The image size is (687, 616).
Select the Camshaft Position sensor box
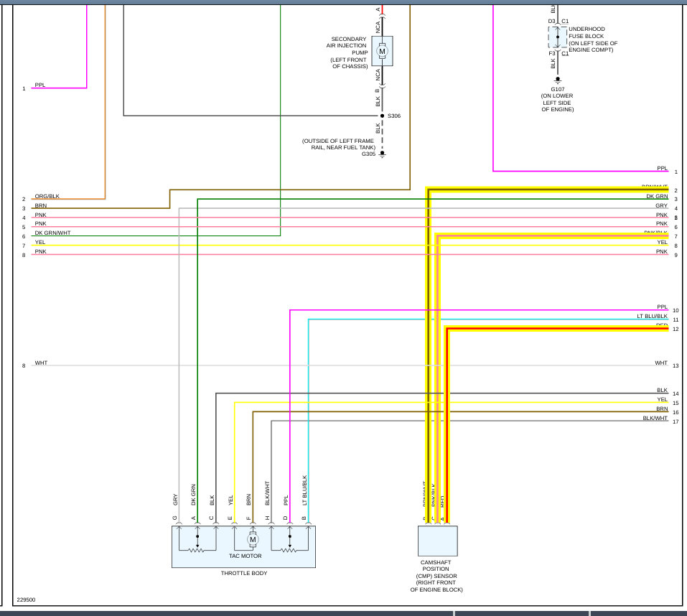tap(438, 541)
